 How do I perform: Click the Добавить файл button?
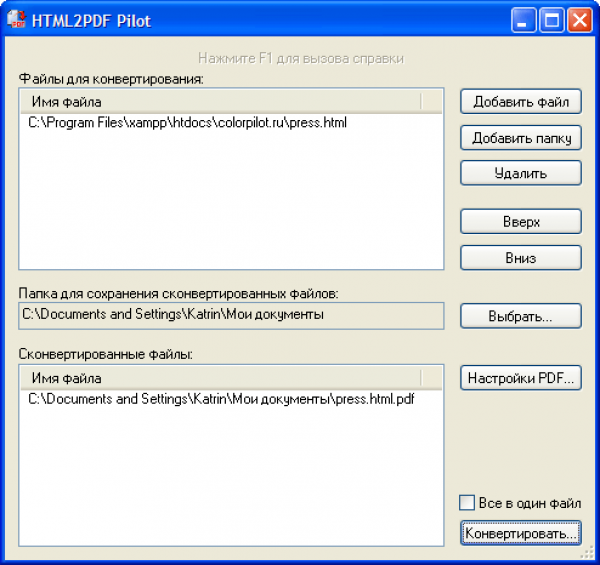click(x=521, y=102)
